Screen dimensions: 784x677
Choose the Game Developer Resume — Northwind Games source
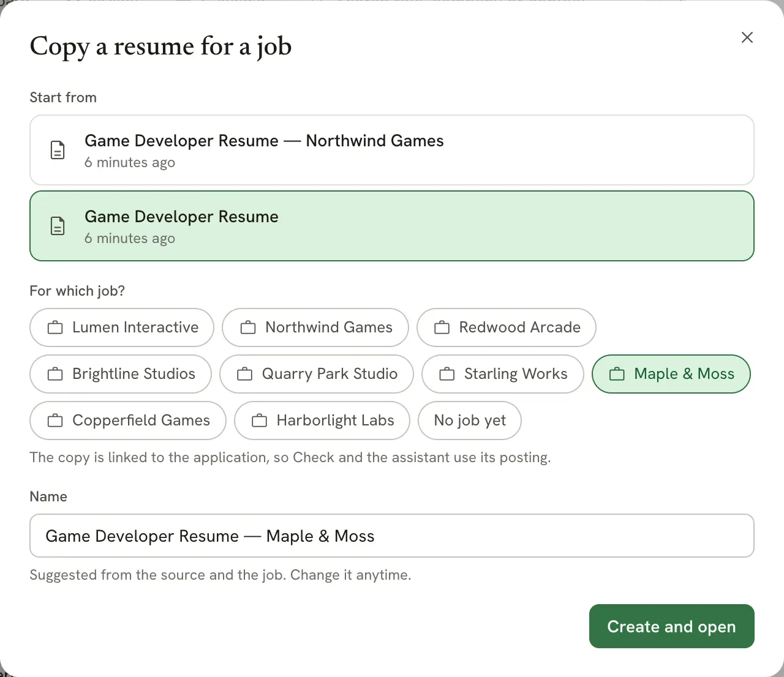[392, 150]
